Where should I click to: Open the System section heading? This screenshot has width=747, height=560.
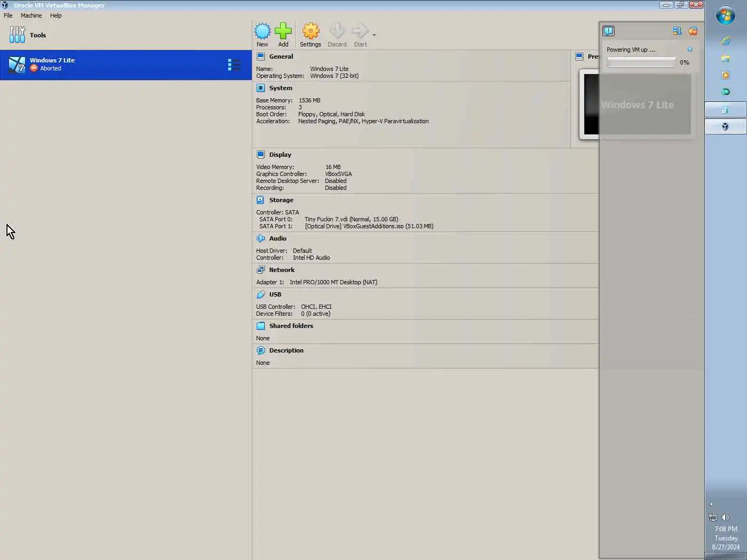click(x=281, y=88)
